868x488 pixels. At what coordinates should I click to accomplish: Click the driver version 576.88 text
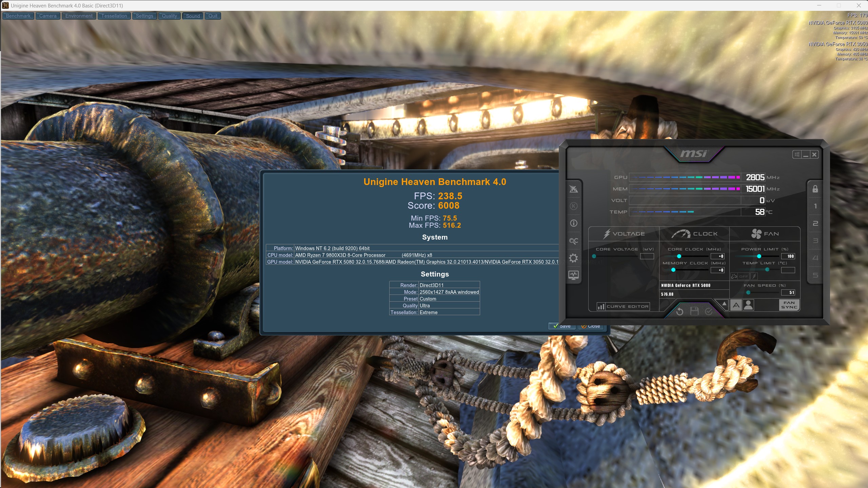click(667, 294)
